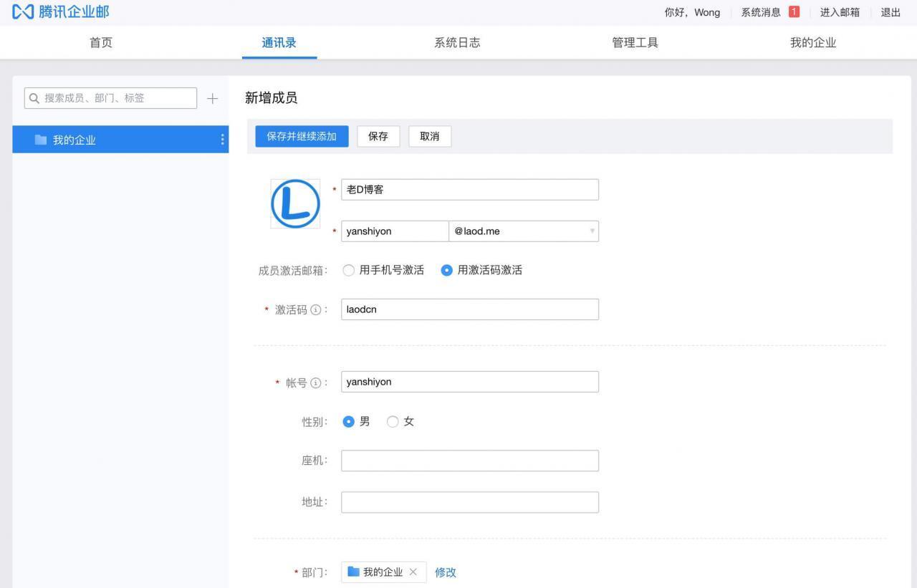The image size is (917, 588).
Task: Select the 用激活码激活 radio button
Action: pyautogui.click(x=446, y=270)
